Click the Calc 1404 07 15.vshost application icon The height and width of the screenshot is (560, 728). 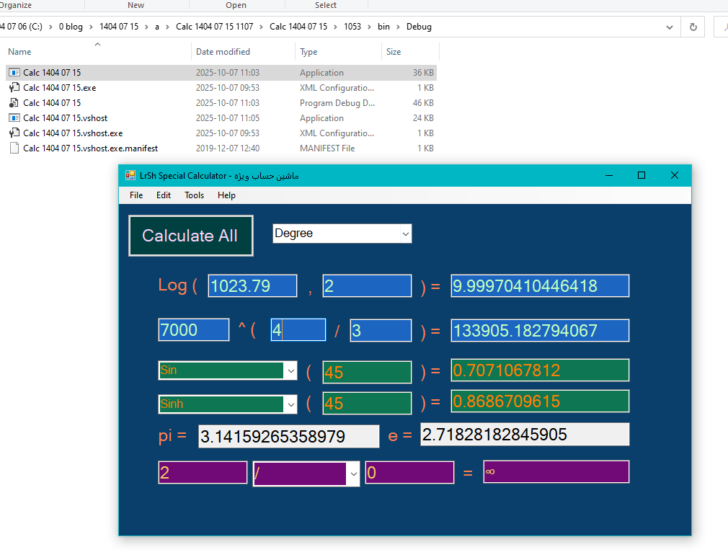(14, 118)
